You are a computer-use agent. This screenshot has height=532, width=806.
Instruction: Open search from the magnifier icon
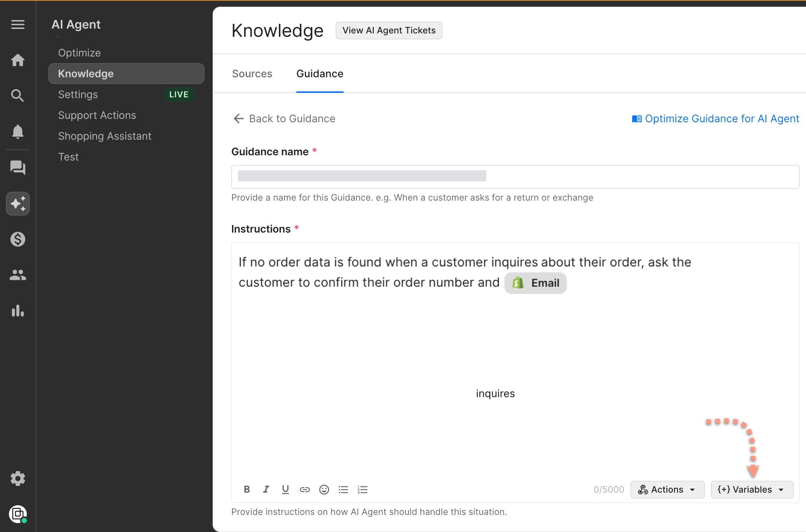17,95
